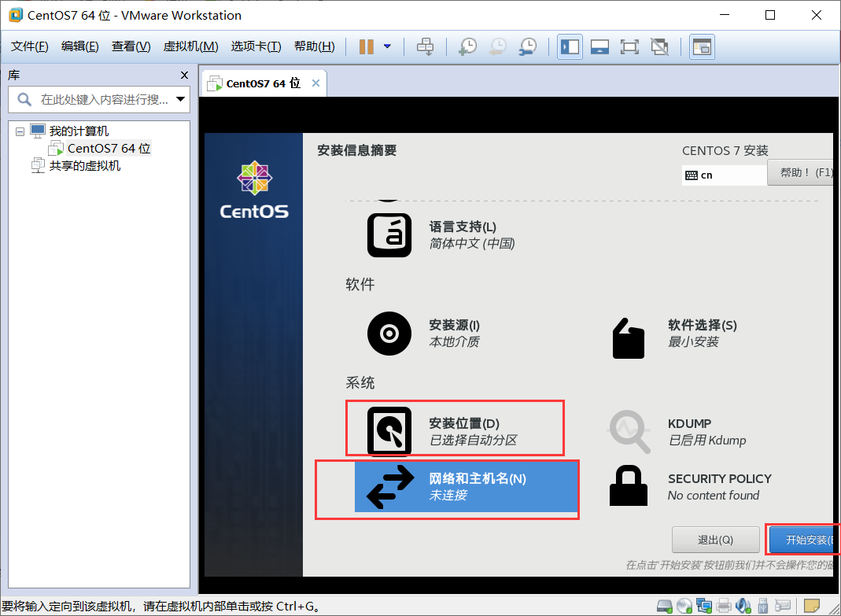This screenshot has width=841, height=616.
Task: Click the USB controller status bar icon
Action: click(764, 607)
